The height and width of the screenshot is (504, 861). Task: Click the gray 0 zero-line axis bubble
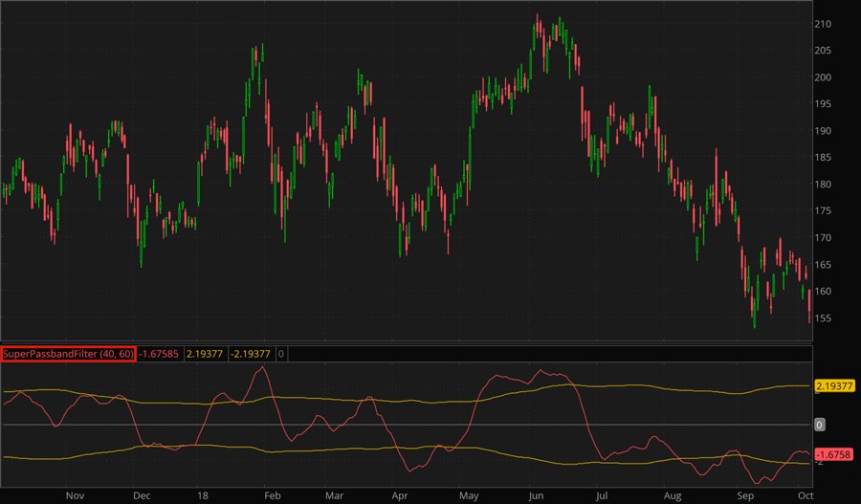pyautogui.click(x=820, y=424)
